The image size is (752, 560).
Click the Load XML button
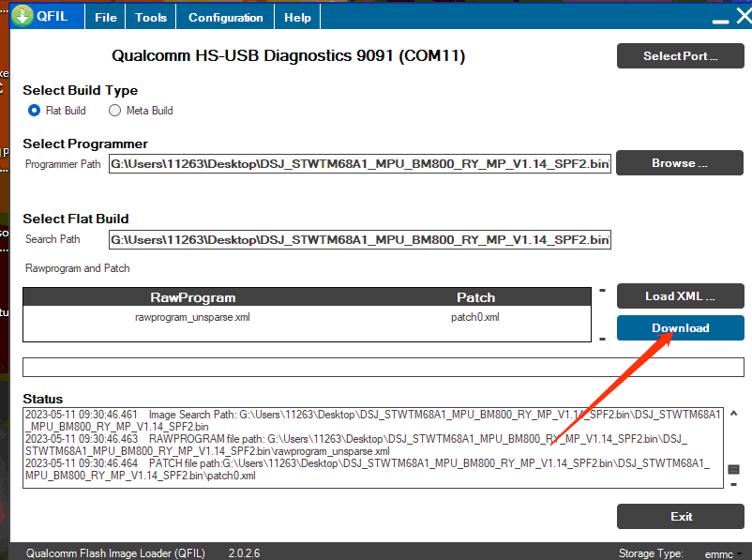(x=680, y=296)
